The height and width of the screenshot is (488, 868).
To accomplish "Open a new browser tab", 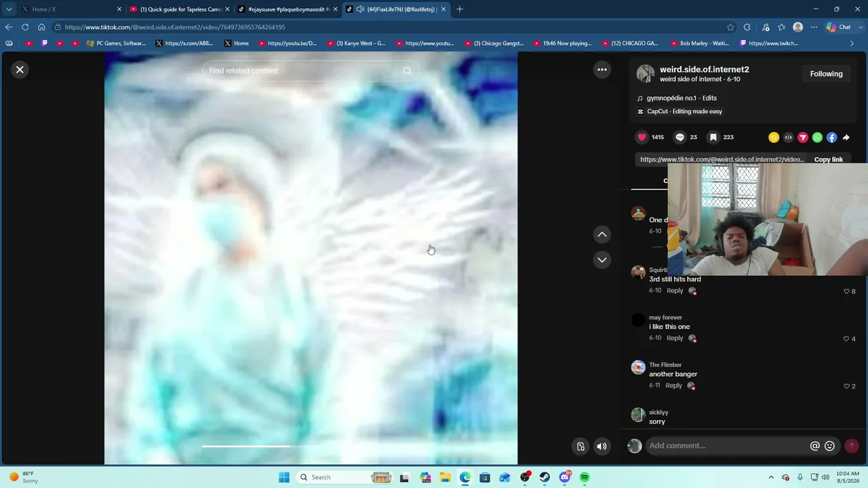I will coord(460,9).
